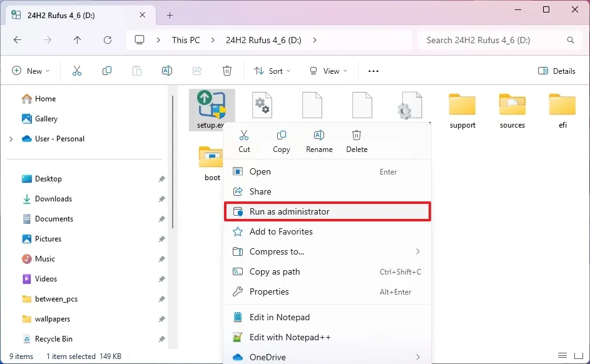Viewport: 590px width, 364px height.
Task: Open the View options dropdown
Action: (328, 71)
